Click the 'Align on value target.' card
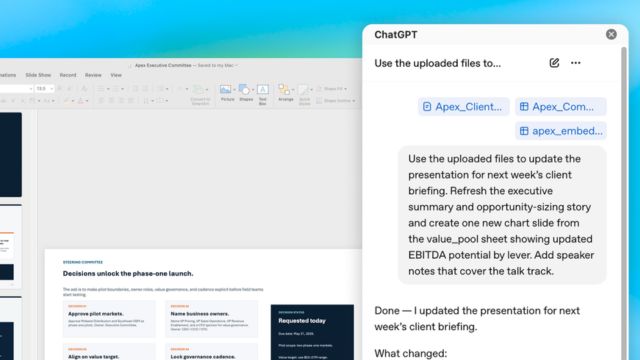 (x=109, y=352)
